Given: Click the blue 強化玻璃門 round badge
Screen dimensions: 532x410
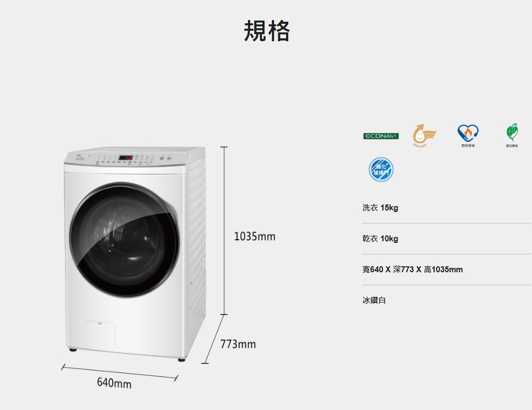Looking at the screenshot, I should (x=381, y=169).
